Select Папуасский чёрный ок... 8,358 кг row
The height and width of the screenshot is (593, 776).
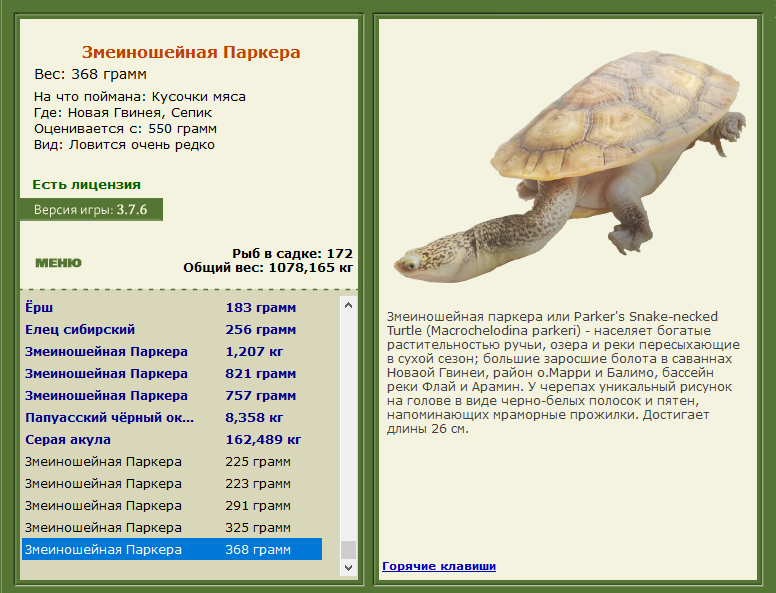point(172,418)
